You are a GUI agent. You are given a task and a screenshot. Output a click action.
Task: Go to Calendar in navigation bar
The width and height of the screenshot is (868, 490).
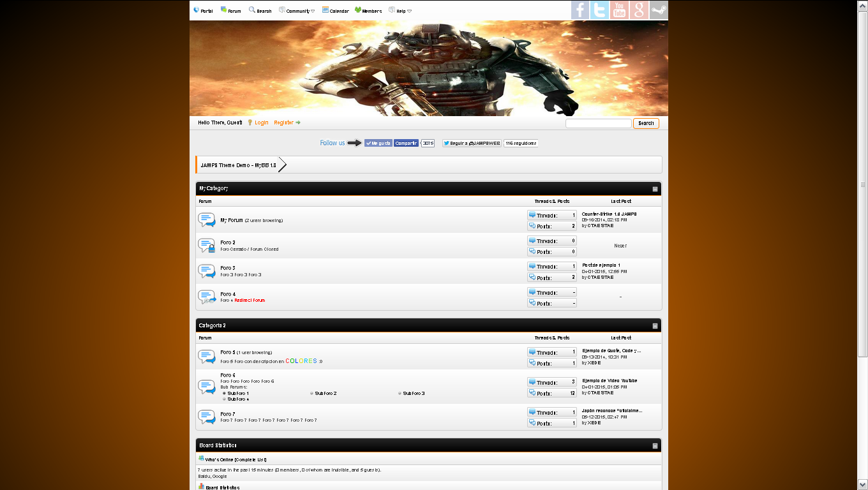tap(336, 11)
